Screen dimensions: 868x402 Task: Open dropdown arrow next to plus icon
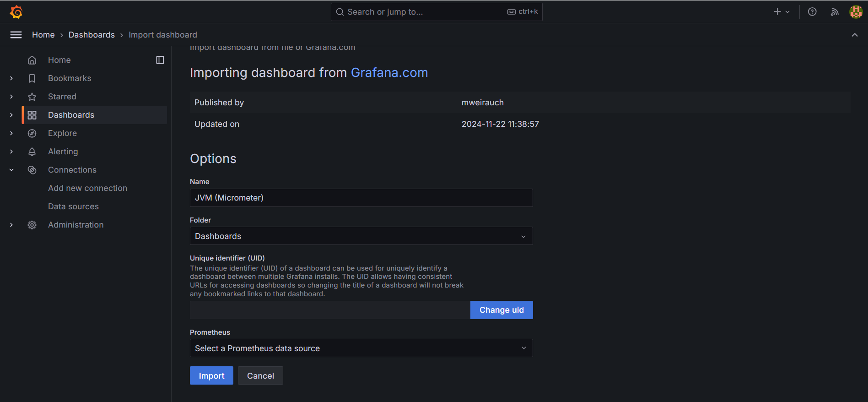787,12
